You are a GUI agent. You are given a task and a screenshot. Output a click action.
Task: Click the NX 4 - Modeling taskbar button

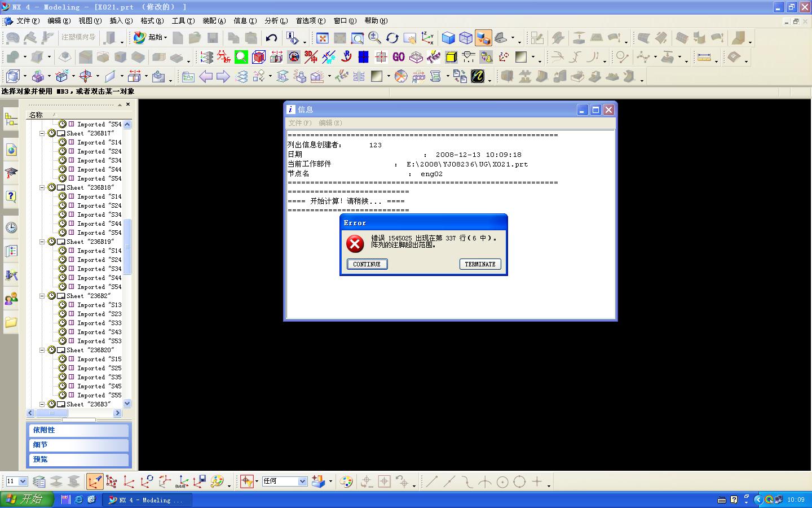pos(147,500)
